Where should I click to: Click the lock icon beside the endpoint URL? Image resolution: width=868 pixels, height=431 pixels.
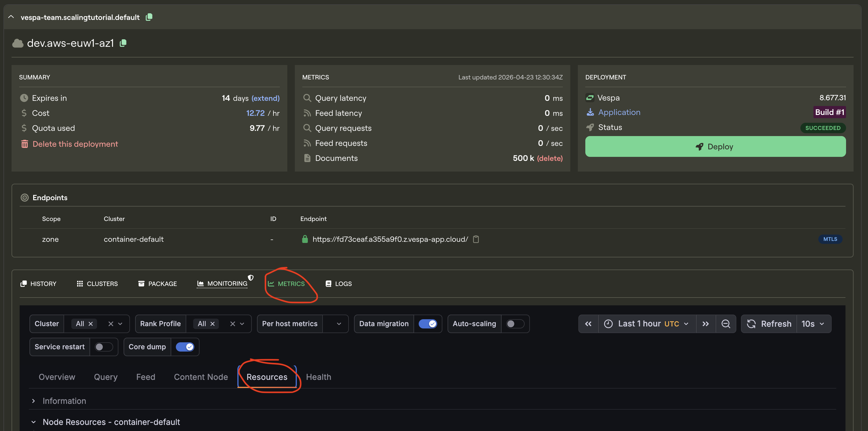tap(305, 239)
